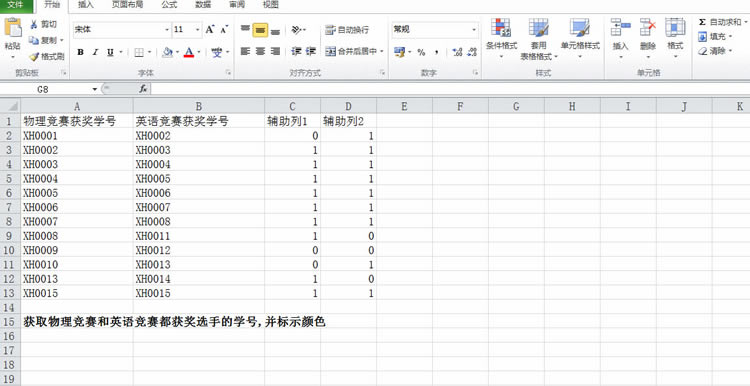The width and height of the screenshot is (750, 386).
Task: Open the alignment group dialog launcher
Action: [x=382, y=73]
